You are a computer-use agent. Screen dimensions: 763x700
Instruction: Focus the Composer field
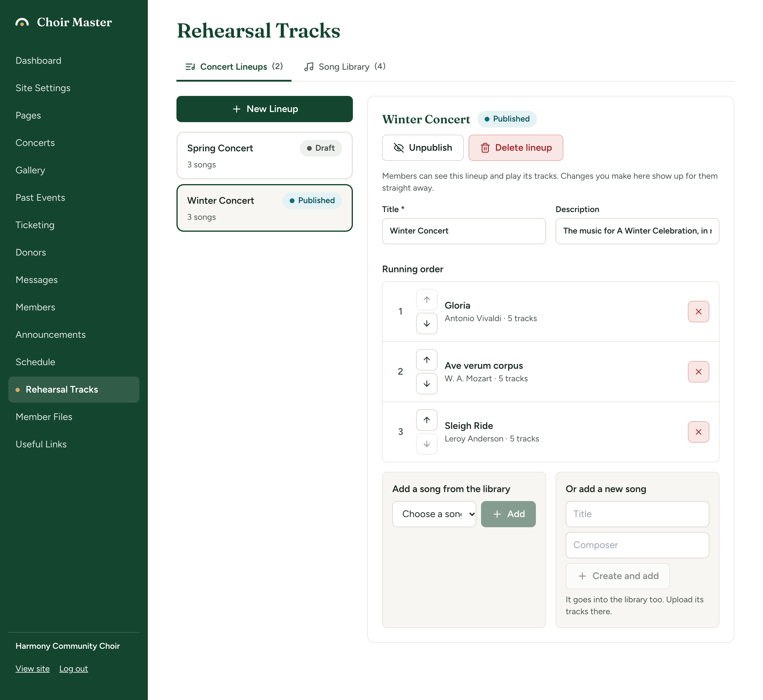pos(637,545)
